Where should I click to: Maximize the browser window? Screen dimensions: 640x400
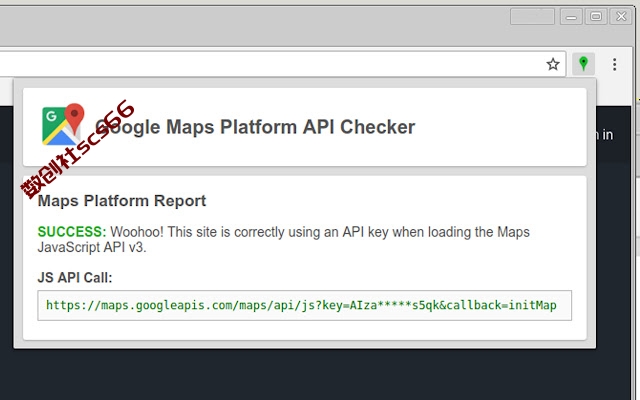point(596,17)
